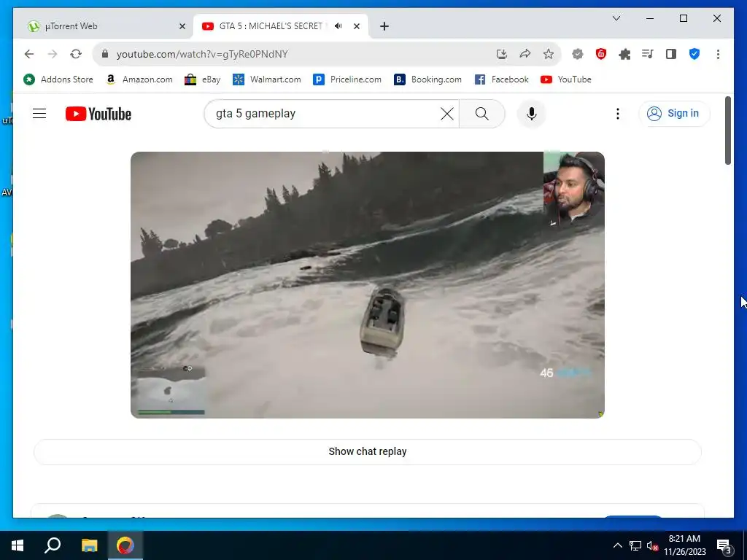Image resolution: width=747 pixels, height=560 pixels.
Task: Open the Amazon.com bookmark
Action: pos(139,79)
